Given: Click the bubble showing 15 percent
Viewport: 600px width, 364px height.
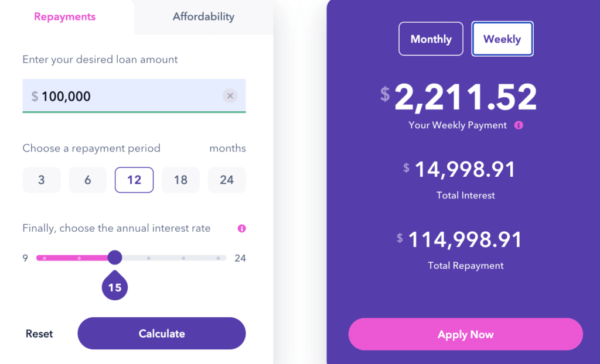Looking at the screenshot, I should pyautogui.click(x=114, y=286).
